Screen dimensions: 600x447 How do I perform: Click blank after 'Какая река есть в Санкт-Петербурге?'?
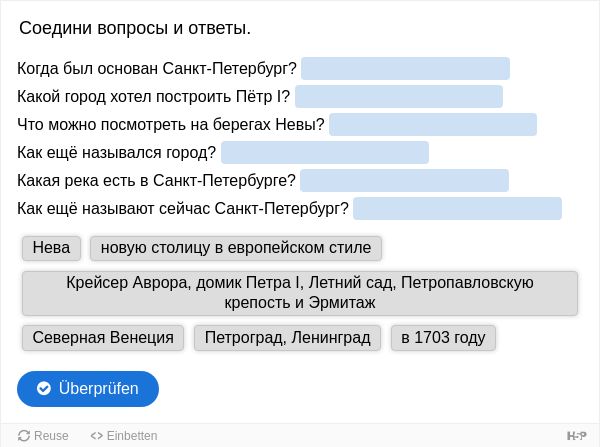pyautogui.click(x=404, y=180)
